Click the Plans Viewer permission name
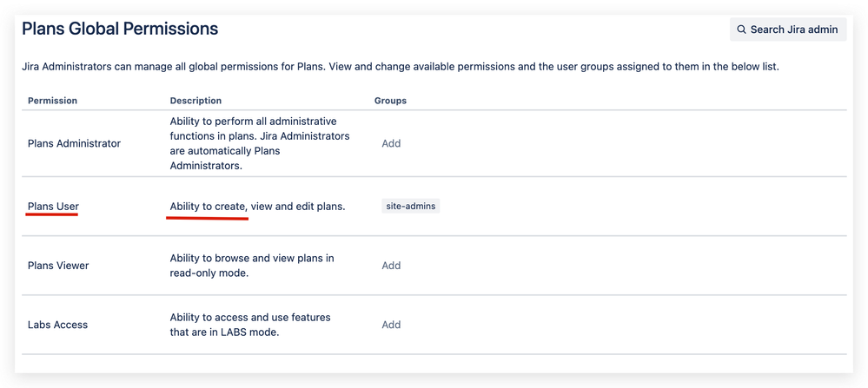 (58, 266)
